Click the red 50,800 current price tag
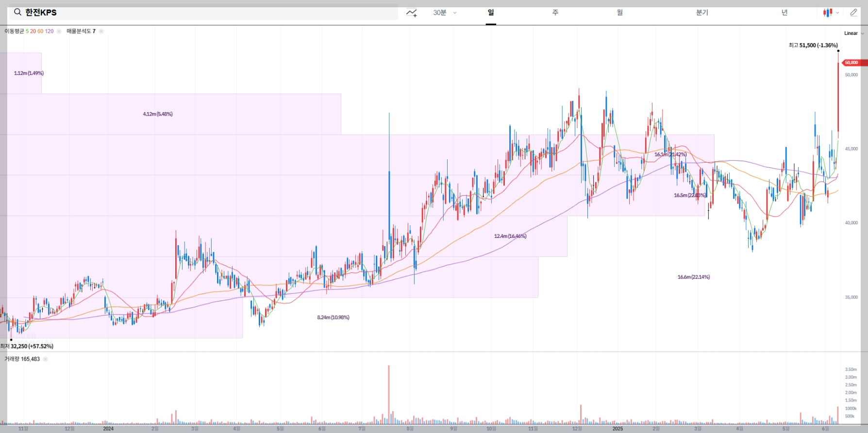 click(x=855, y=63)
